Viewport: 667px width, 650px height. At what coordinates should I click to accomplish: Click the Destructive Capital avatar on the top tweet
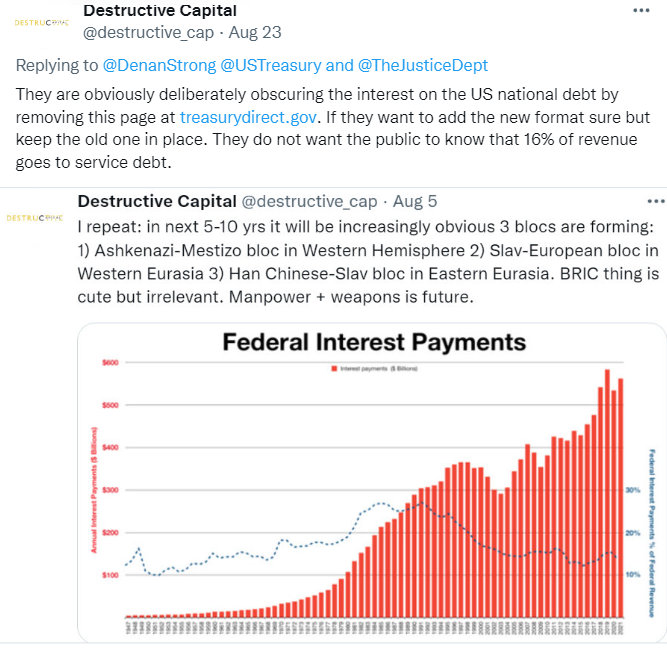coord(39,21)
